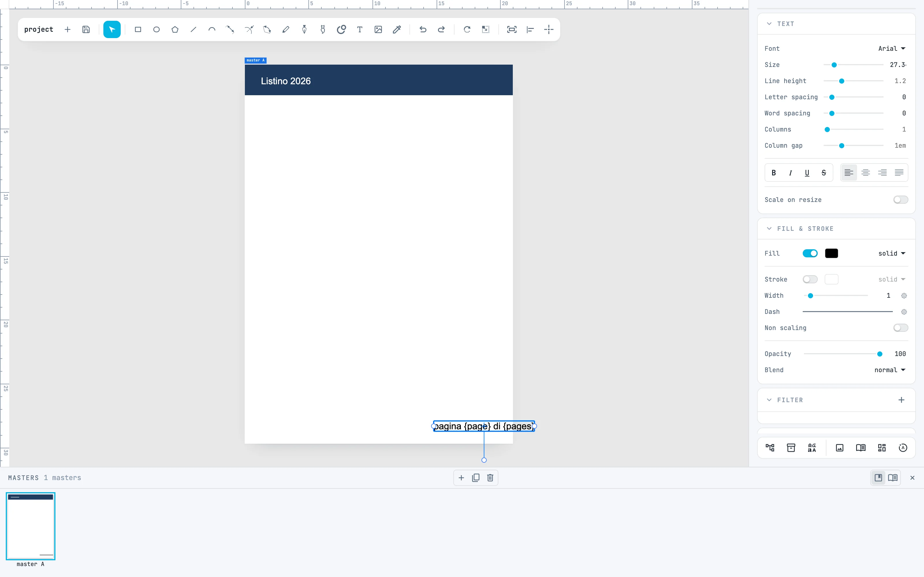The width and height of the screenshot is (924, 577).
Task: Add a filter with plus button
Action: coord(901,400)
